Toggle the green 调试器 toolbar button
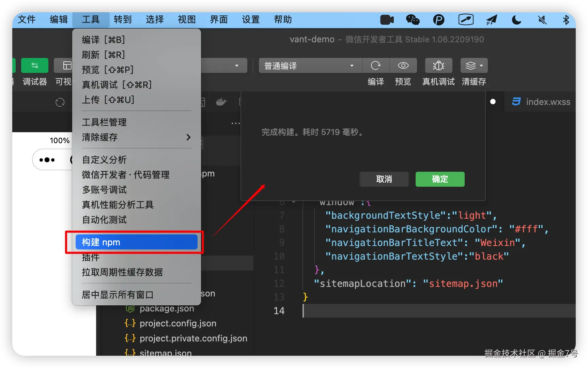588x368 pixels. coord(34,65)
